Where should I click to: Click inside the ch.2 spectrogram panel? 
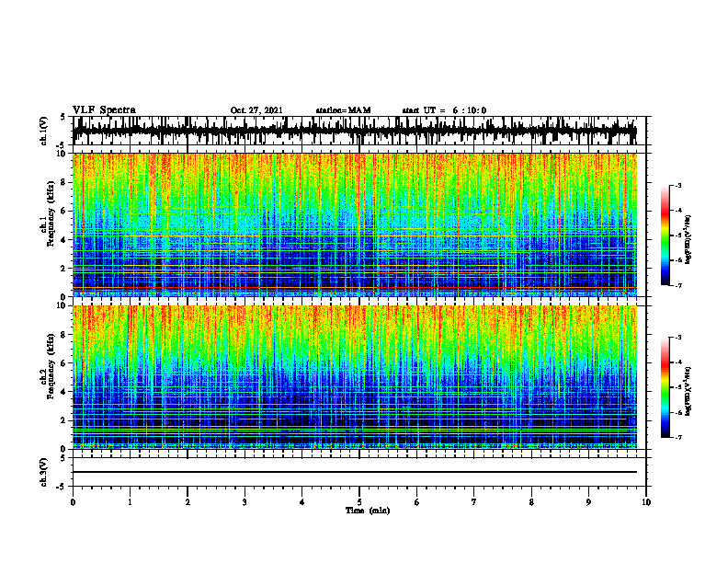pos(354,377)
